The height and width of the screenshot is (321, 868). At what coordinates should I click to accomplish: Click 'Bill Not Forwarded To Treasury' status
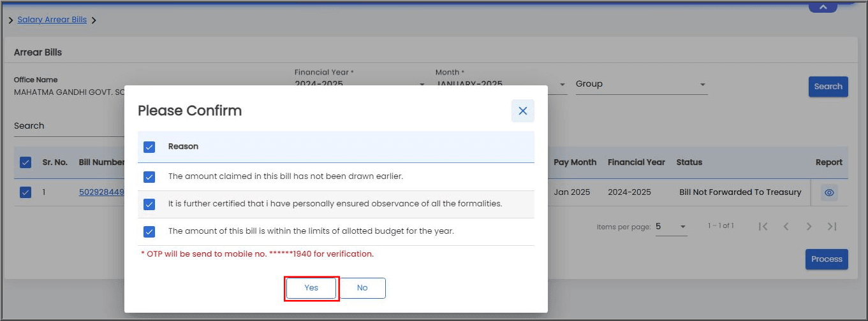pyautogui.click(x=740, y=192)
